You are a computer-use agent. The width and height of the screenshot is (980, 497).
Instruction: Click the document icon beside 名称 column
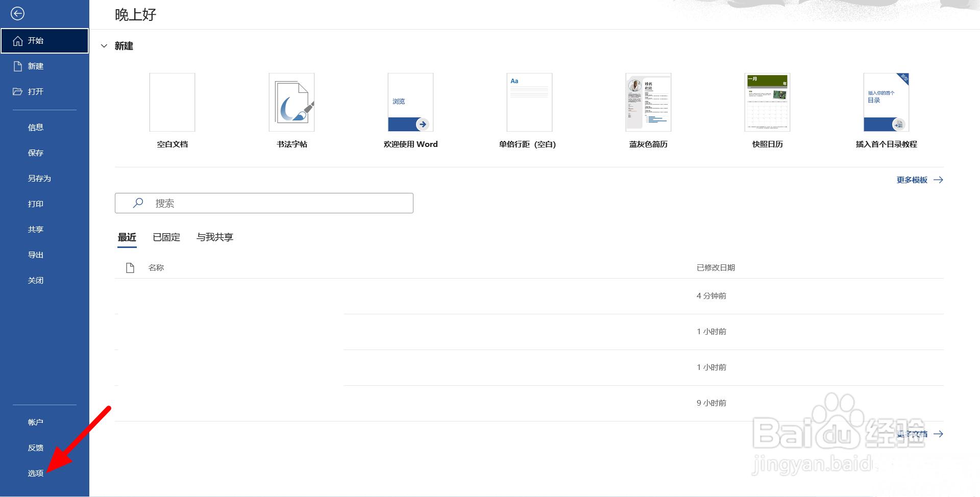[130, 267]
